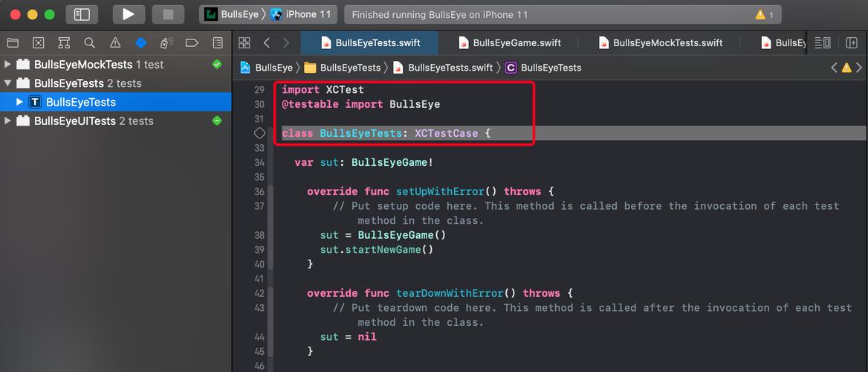Click the jump bar warning triangle
868x372 pixels.
click(x=846, y=68)
